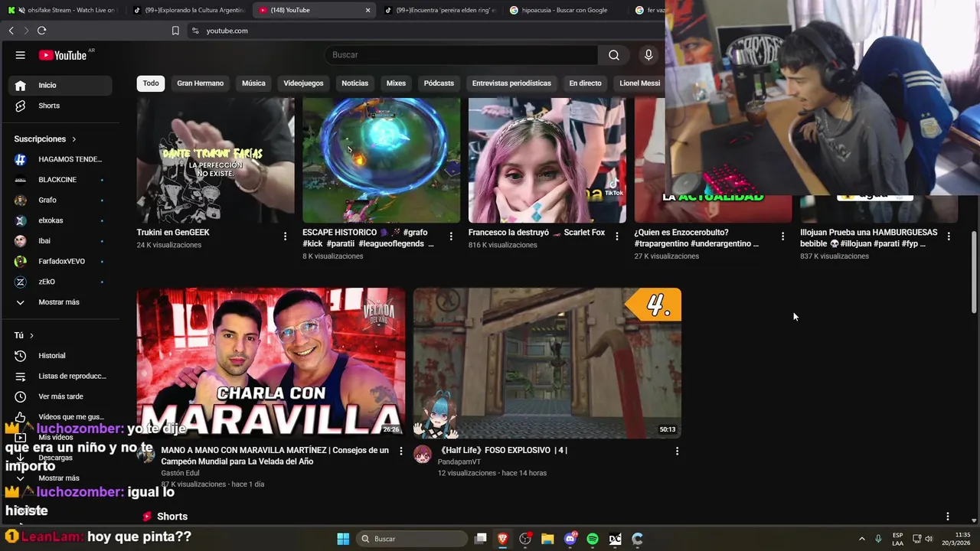Open Grafo subscription channel
The image size is (980, 551).
(61, 200)
